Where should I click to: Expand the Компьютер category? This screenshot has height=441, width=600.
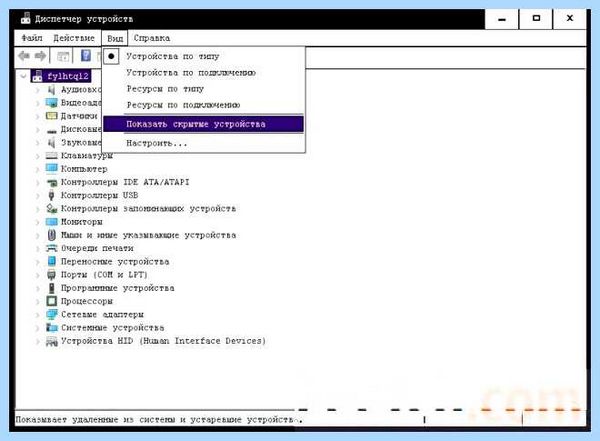click(x=38, y=169)
